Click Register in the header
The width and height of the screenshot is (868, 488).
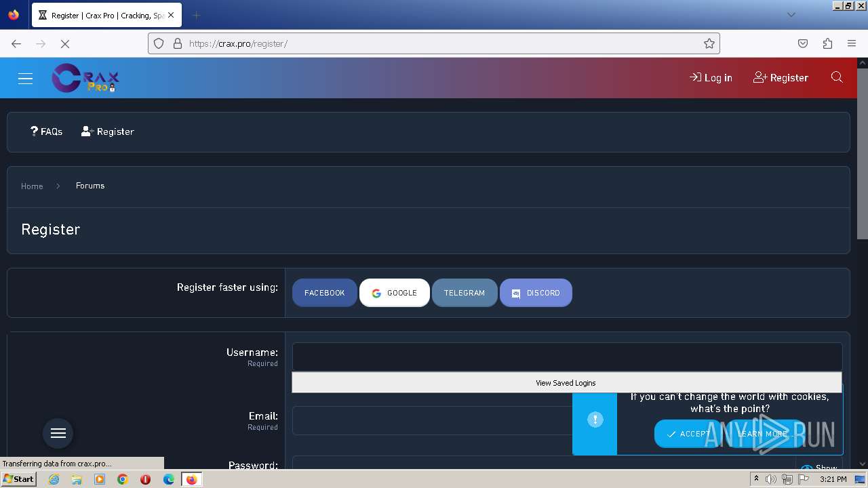point(781,77)
